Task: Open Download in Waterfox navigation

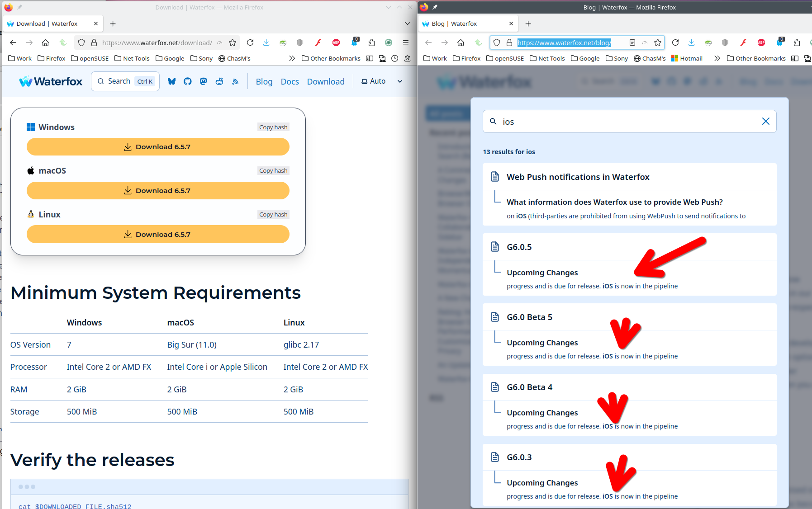Action: [326, 81]
